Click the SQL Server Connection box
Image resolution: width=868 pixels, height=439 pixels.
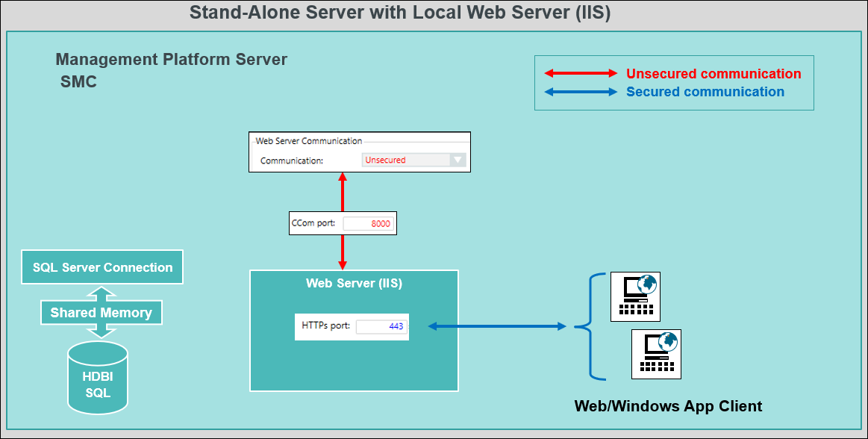point(102,267)
